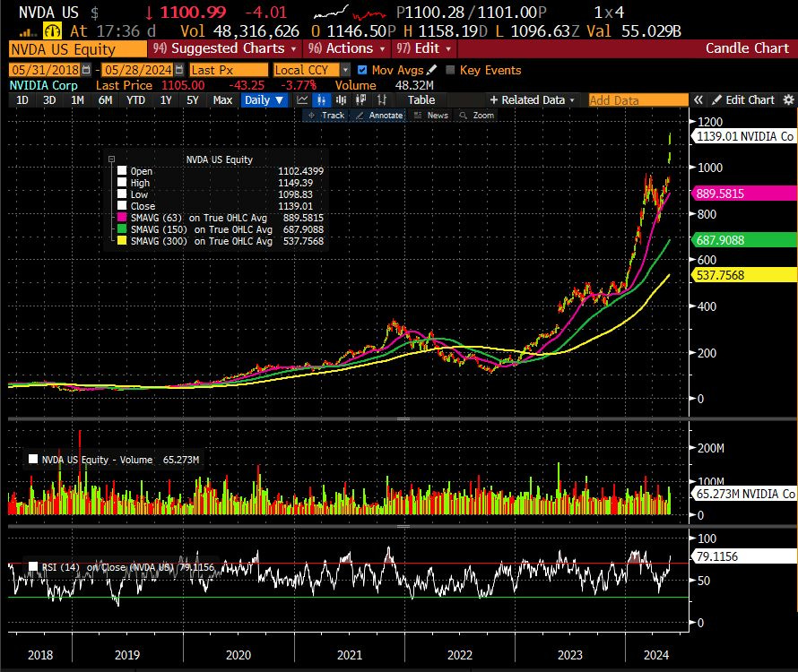
Task: Open the Edit dropdown menu
Action: point(424,49)
